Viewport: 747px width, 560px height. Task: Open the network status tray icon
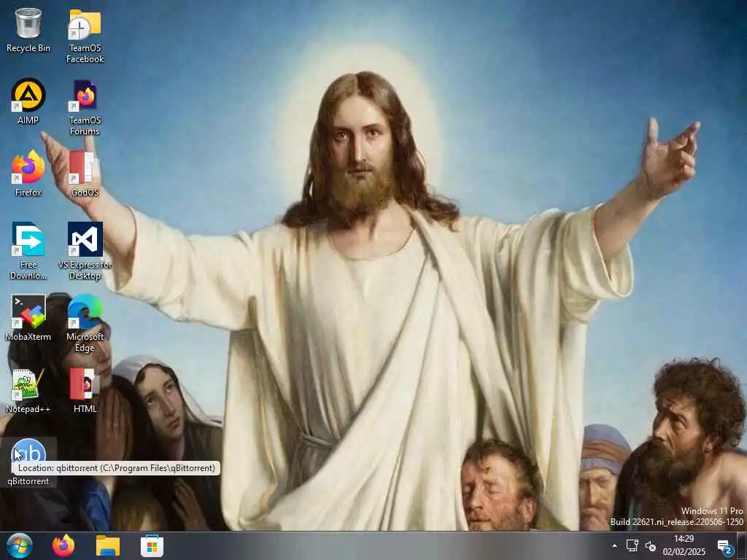point(632,545)
